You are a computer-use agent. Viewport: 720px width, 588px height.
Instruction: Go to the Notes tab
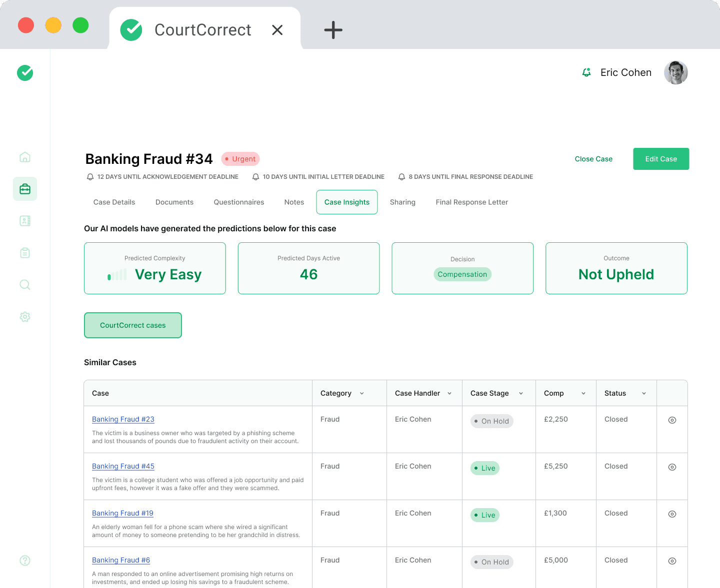coord(294,202)
